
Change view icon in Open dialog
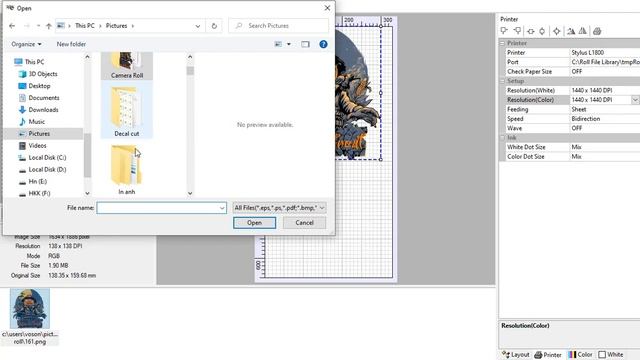(x=278, y=44)
